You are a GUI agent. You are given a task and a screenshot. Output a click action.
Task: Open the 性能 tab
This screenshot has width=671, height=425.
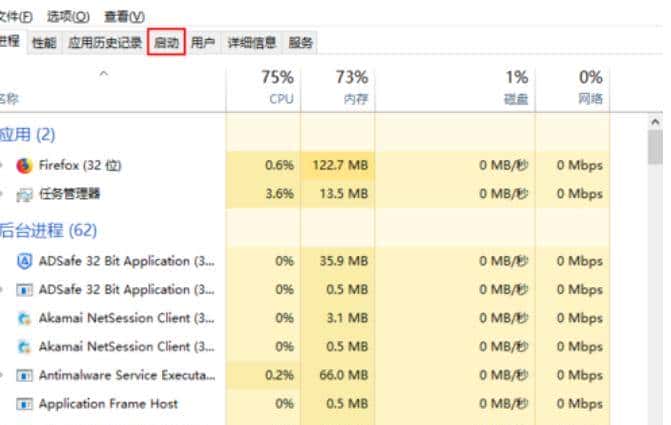point(44,43)
